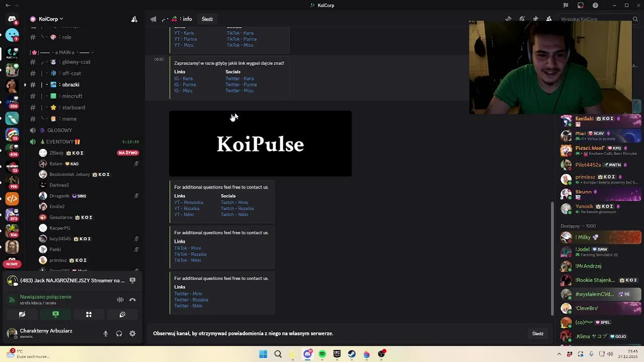This screenshot has width=644, height=362.
Task: Open the YT - Mimrotka link
Action: (x=189, y=203)
